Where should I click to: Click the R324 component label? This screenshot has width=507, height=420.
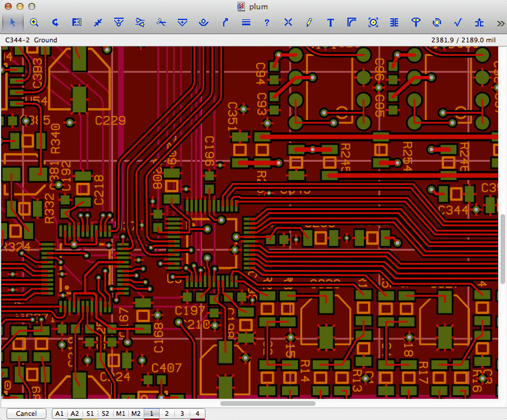[x=16, y=247]
